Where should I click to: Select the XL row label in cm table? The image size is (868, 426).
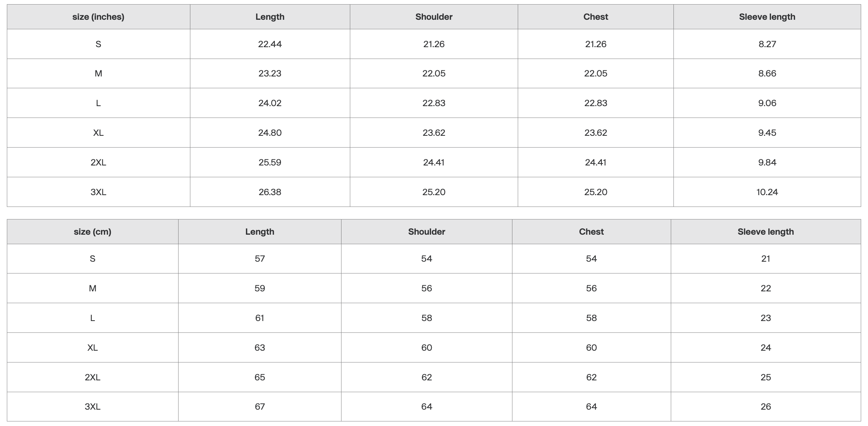(93, 348)
